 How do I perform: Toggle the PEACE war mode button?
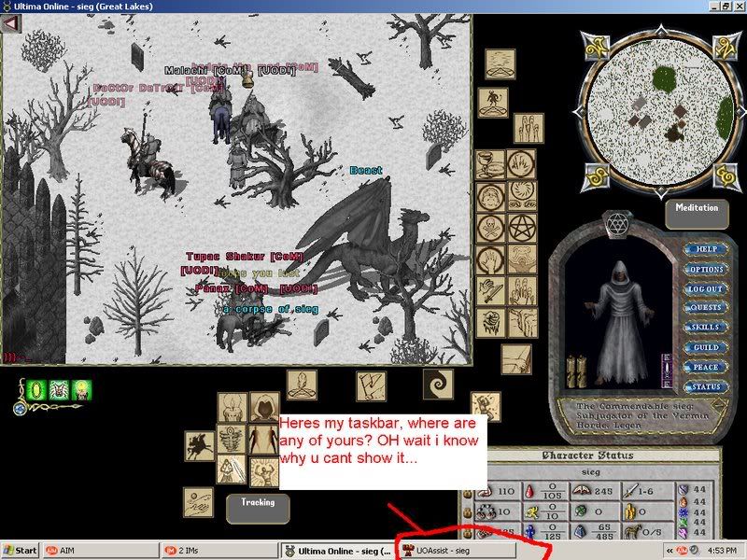pos(706,367)
